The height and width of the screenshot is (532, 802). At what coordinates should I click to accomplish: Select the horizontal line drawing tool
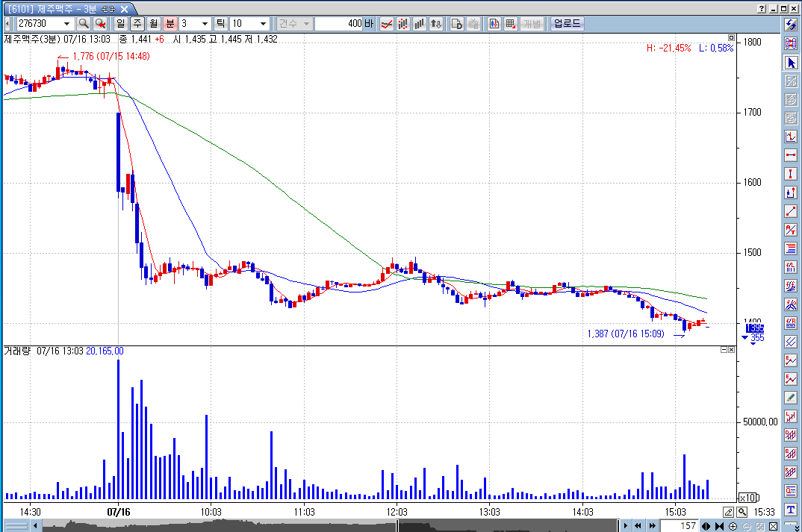[791, 155]
